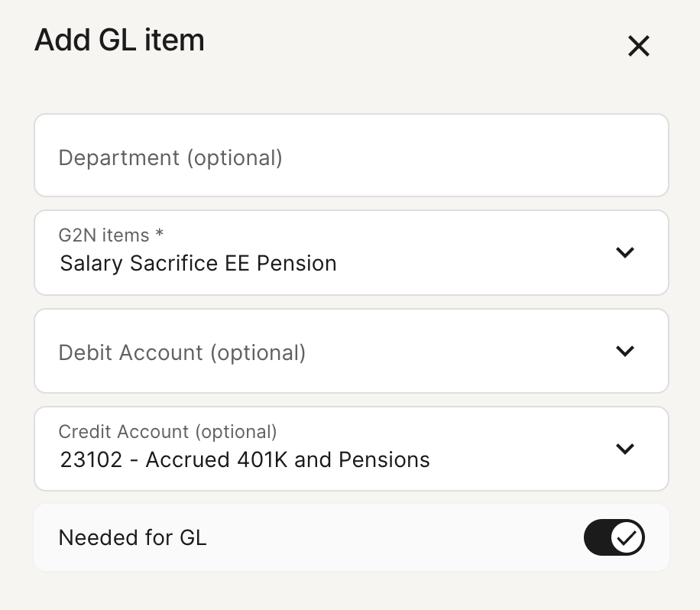The height and width of the screenshot is (610, 700).
Task: Select the 23102 - Accrued 401K and Pensions value
Action: click(245, 459)
